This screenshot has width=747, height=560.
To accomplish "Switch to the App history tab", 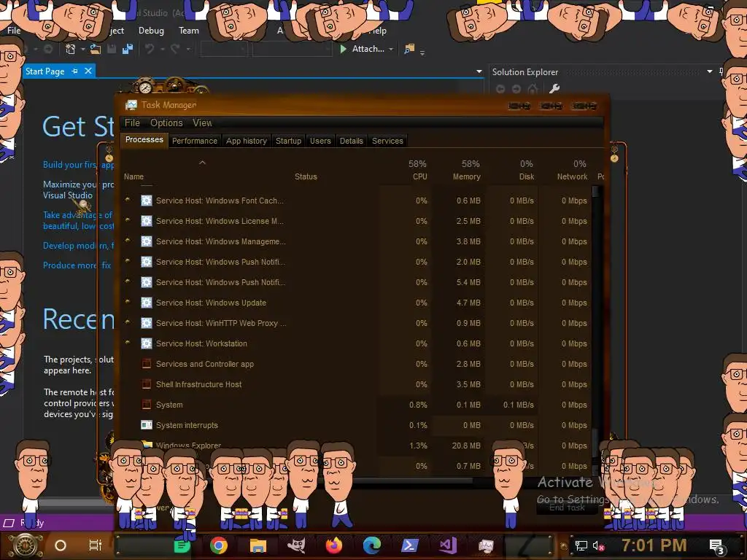I will pyautogui.click(x=247, y=141).
